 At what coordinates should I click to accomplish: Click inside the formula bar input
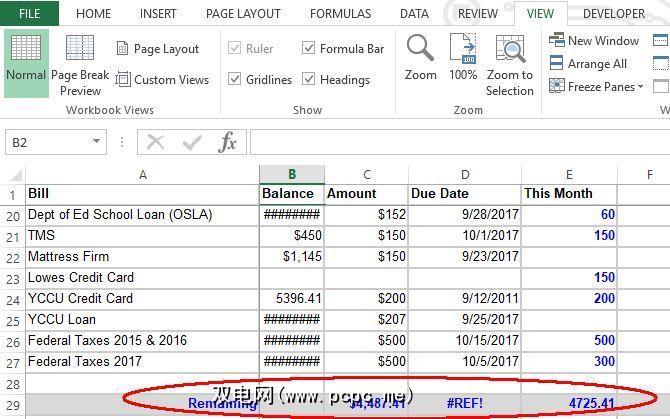pos(460,142)
